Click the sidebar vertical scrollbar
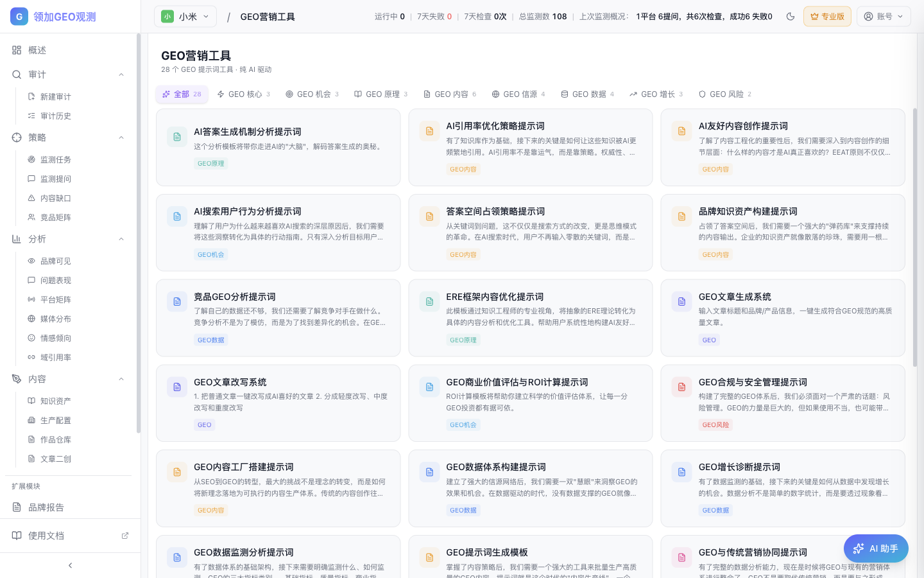The height and width of the screenshot is (578, 924). pos(138,234)
